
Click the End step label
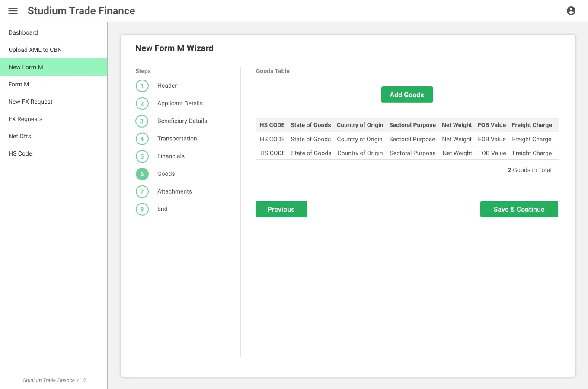tap(162, 209)
